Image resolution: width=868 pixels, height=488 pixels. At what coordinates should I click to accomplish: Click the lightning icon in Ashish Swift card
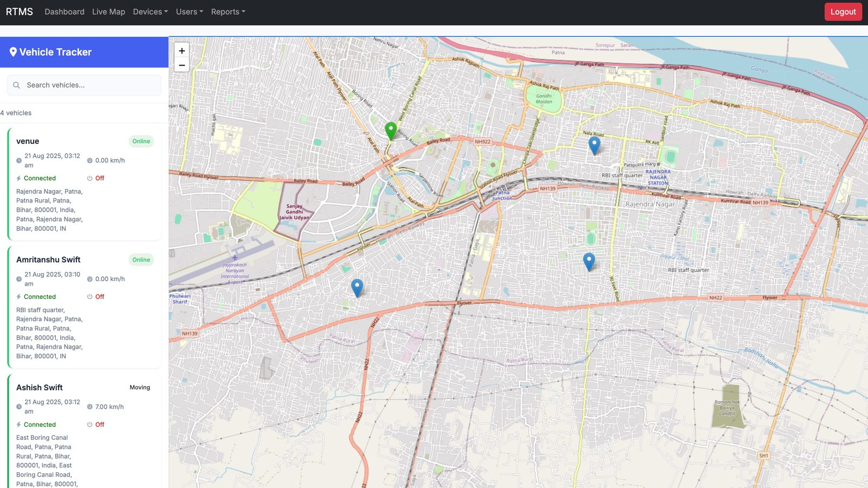[18, 424]
